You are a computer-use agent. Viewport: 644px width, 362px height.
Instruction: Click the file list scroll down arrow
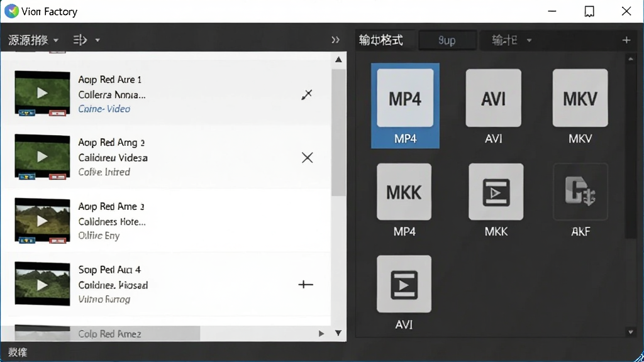pos(338,333)
